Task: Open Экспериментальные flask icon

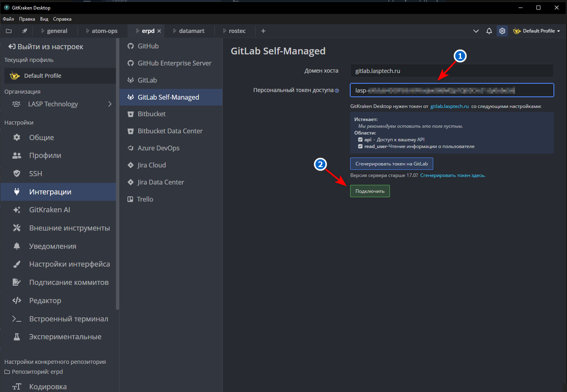Action: [x=17, y=337]
